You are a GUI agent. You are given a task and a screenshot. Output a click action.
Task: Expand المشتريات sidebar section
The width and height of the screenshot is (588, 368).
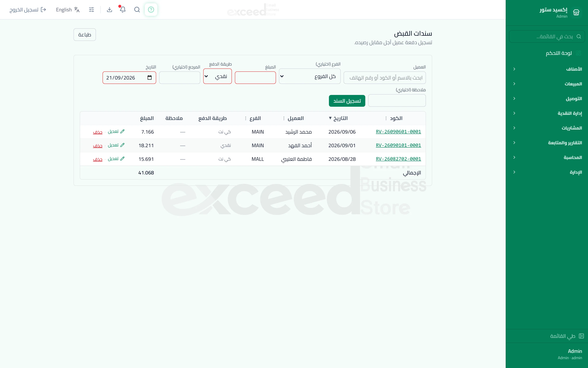click(547, 128)
